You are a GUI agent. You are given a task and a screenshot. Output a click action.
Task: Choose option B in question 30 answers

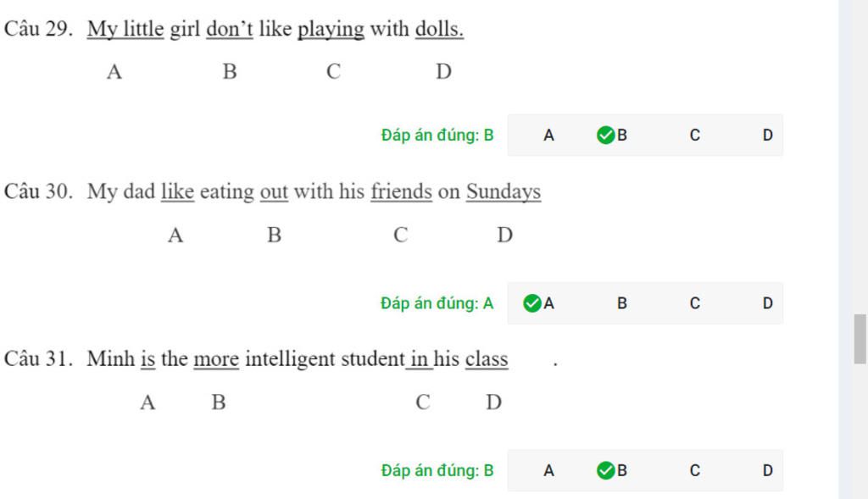coord(621,303)
